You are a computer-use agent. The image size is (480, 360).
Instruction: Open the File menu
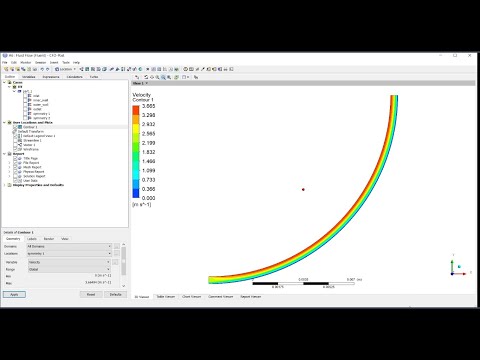(x=5, y=63)
